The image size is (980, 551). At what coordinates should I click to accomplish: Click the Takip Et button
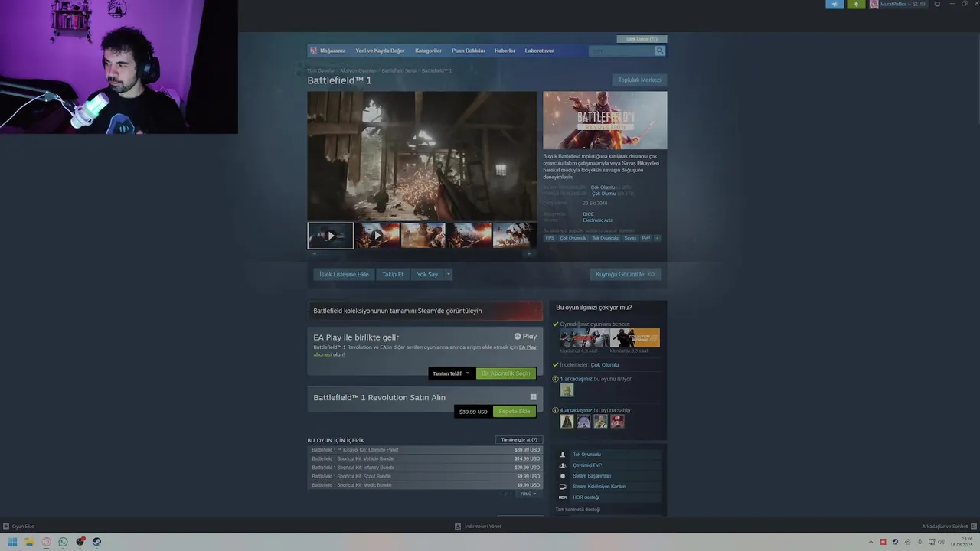point(393,274)
